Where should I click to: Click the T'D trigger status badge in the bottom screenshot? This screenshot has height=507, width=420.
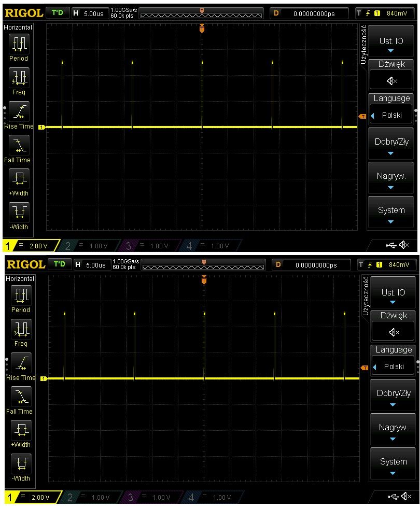coord(60,264)
